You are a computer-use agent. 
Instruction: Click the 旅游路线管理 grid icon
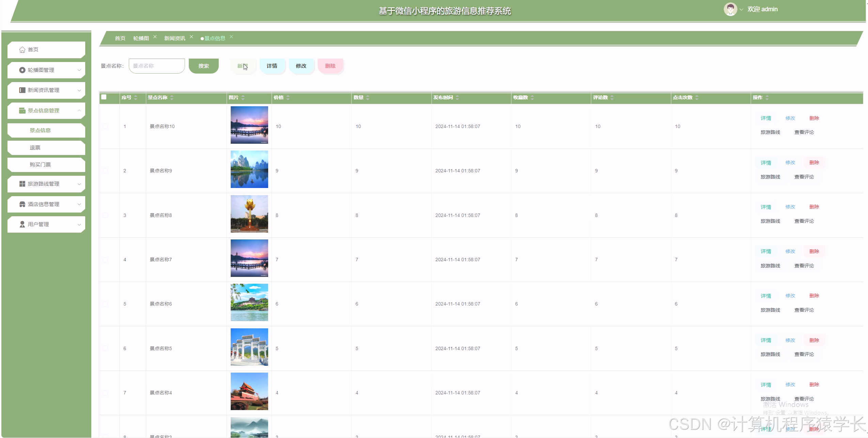point(22,184)
